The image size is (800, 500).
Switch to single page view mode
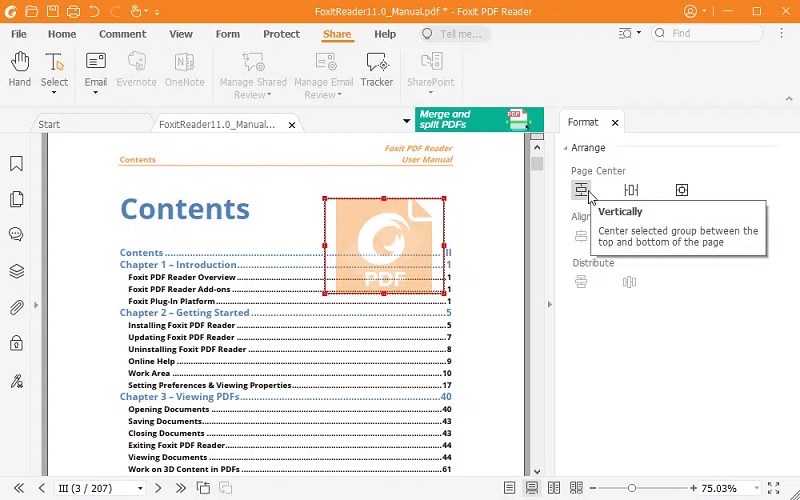coord(509,488)
